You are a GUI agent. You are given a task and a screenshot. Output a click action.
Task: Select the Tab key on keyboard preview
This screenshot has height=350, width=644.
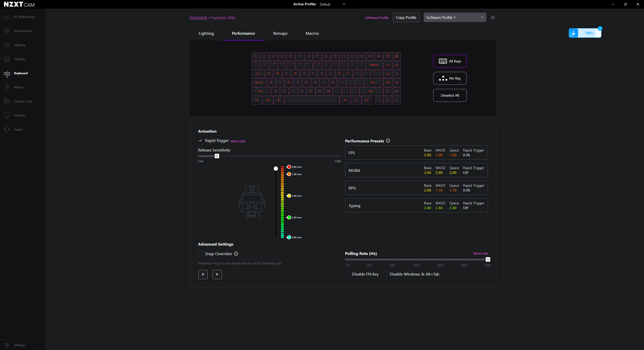tap(258, 74)
